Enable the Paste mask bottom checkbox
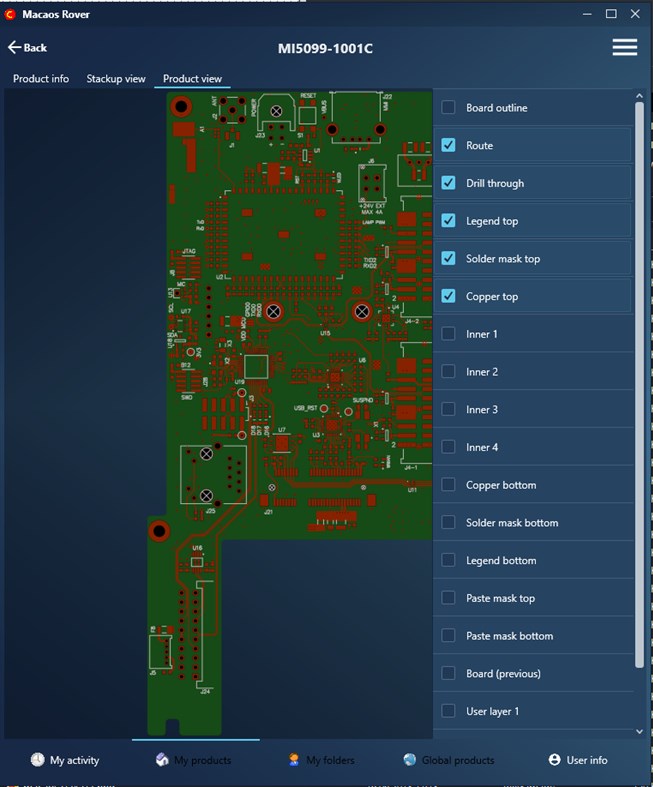The width and height of the screenshot is (653, 787). 448,635
